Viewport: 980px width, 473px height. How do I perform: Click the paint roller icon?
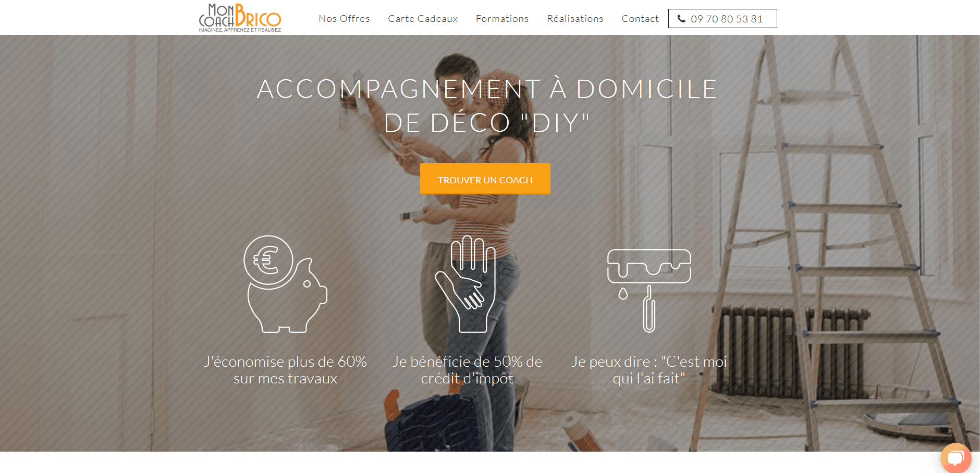coord(649,290)
